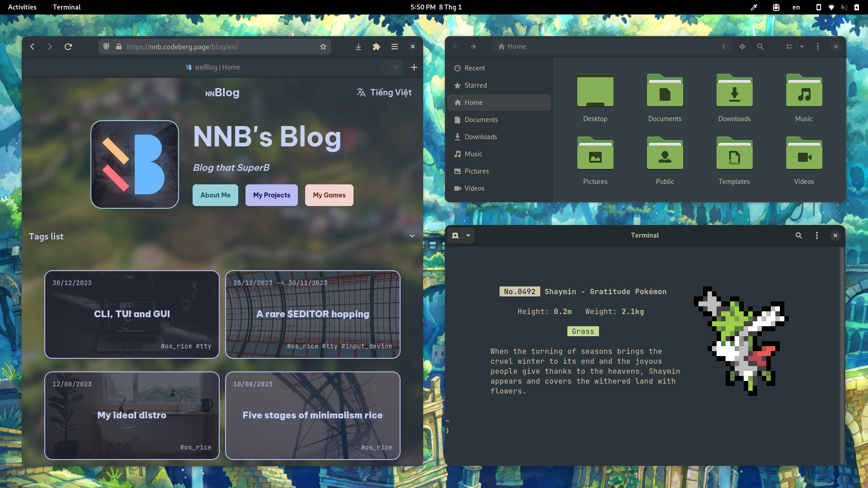The image size is (868, 488).
Task: Select the Desktop folder icon
Action: pos(595,91)
